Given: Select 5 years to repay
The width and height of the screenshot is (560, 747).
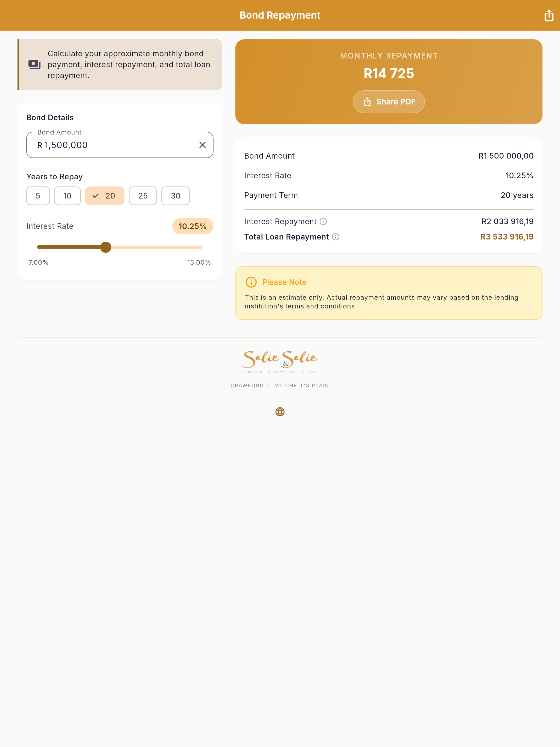Looking at the screenshot, I should [38, 195].
